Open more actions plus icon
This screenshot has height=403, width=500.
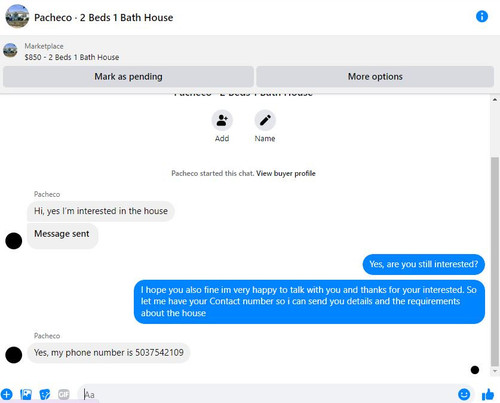(x=6, y=394)
